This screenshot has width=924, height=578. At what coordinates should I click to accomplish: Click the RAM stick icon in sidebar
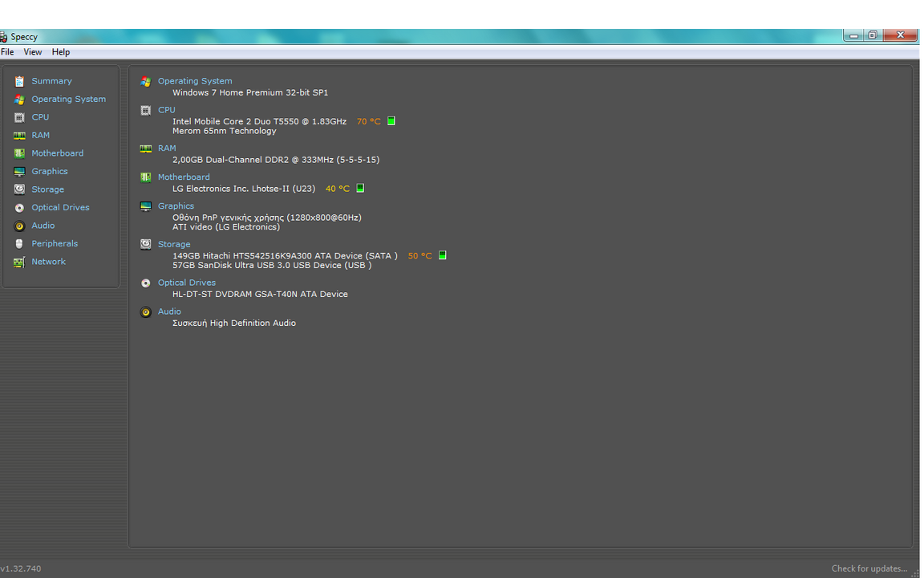tap(19, 136)
